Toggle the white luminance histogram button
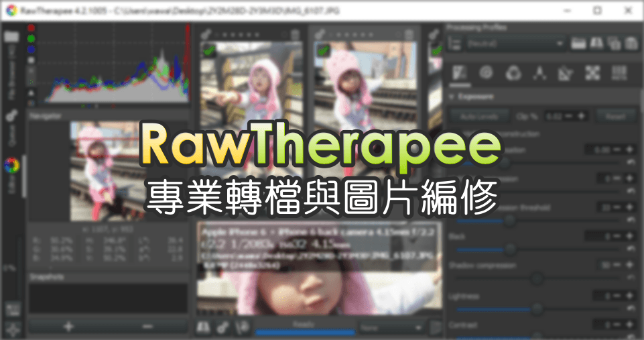The height and width of the screenshot is (340, 644). click(x=31, y=60)
